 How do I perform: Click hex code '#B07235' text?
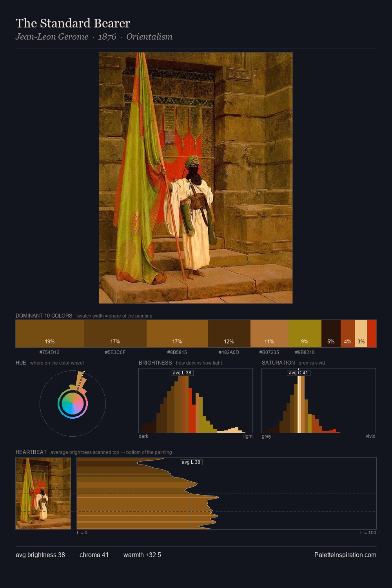coord(269,352)
